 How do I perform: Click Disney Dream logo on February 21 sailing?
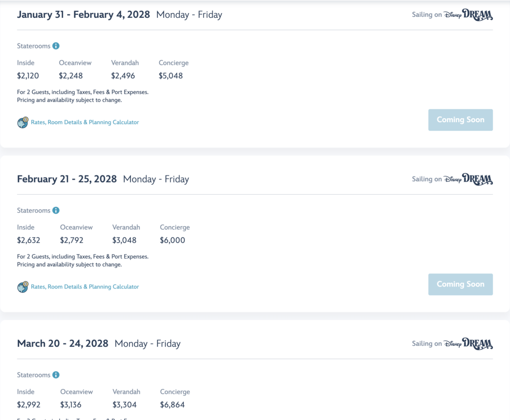(x=468, y=179)
